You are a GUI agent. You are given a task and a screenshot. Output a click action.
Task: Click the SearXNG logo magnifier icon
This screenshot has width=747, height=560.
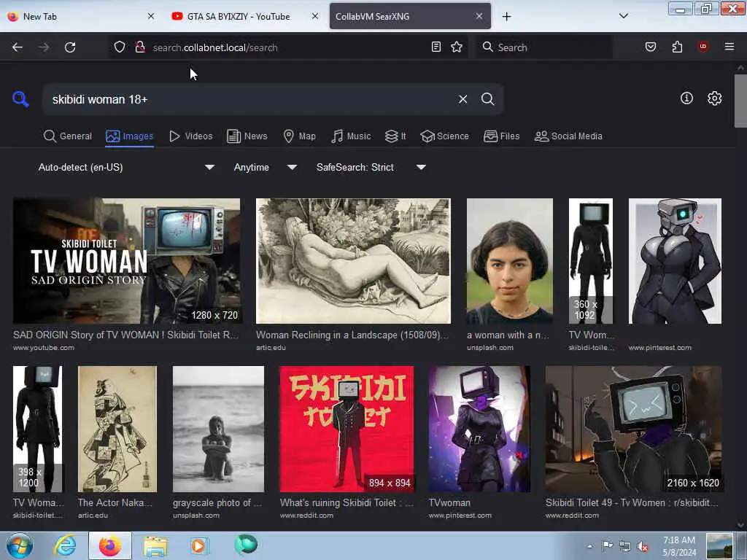coord(20,99)
